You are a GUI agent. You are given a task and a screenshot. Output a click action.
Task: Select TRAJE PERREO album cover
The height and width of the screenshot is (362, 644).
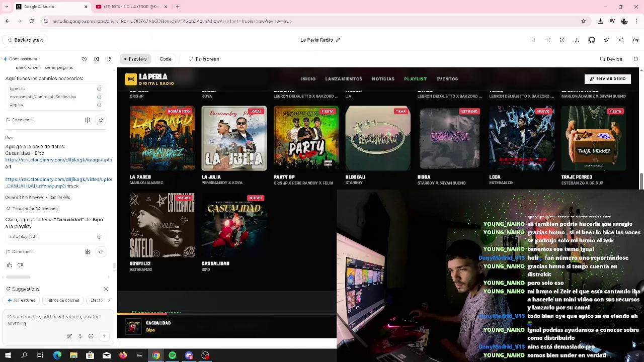pyautogui.click(x=594, y=138)
